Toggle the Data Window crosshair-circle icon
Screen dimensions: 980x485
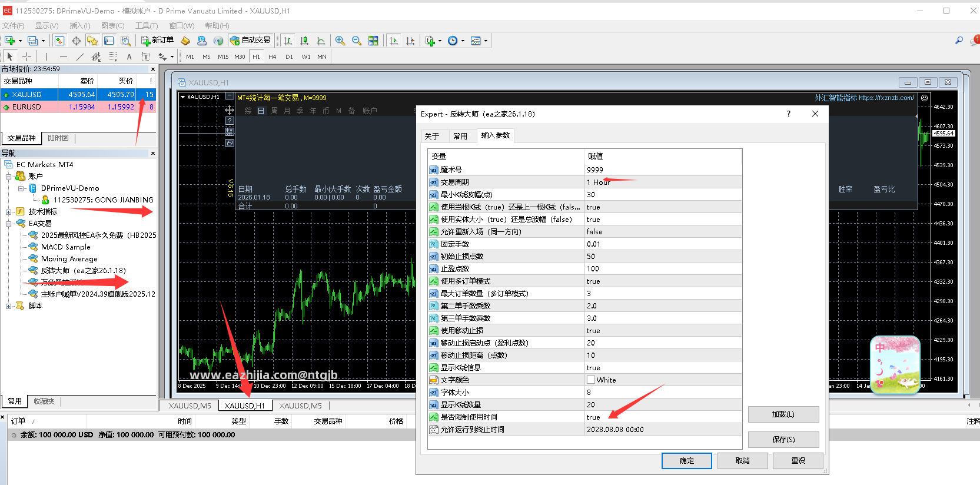(76, 41)
